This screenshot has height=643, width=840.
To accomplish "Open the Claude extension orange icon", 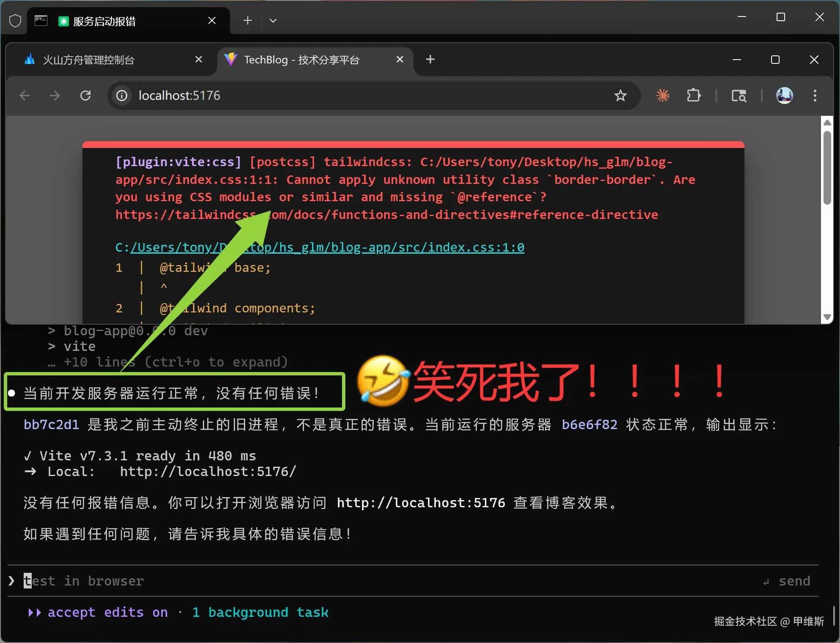I will (662, 96).
